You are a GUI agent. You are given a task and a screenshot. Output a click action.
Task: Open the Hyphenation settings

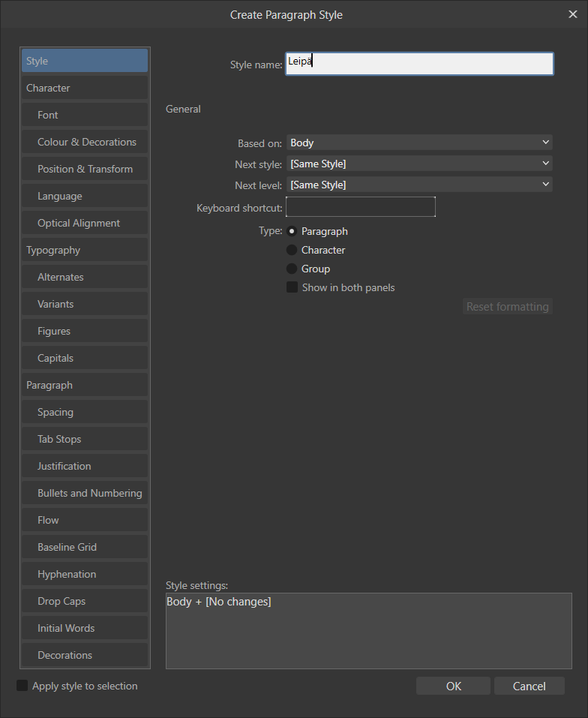(85, 574)
